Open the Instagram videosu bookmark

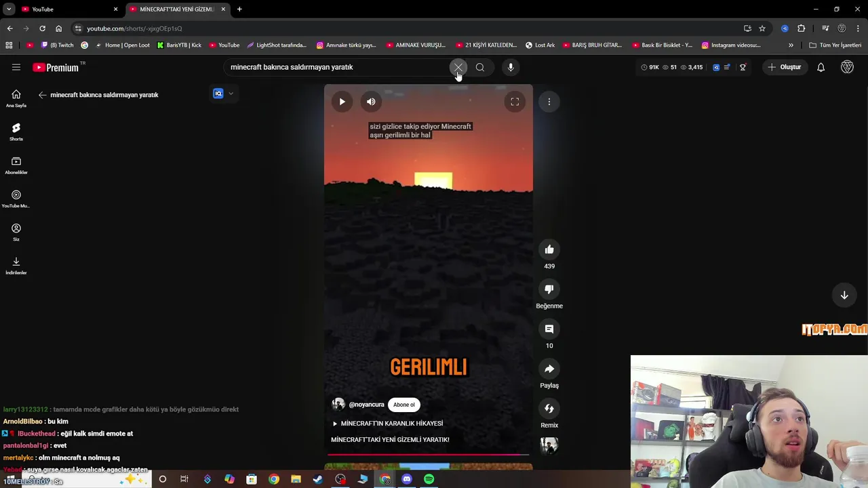[x=731, y=45]
